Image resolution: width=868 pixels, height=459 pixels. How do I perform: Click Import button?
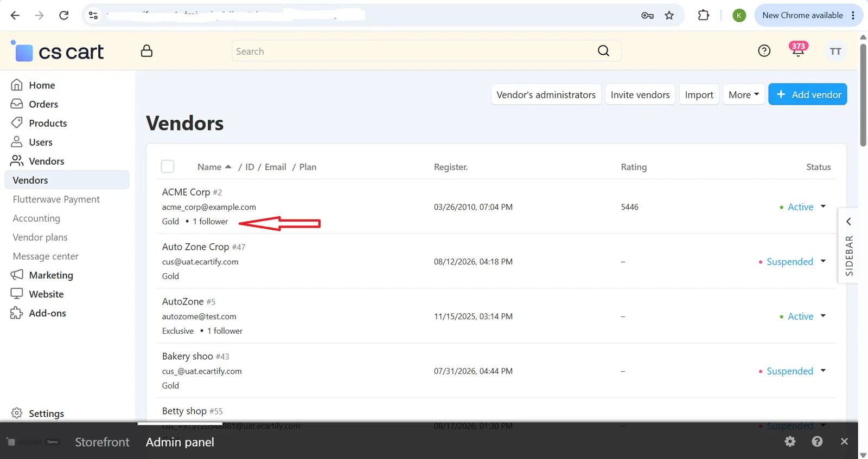tap(699, 94)
